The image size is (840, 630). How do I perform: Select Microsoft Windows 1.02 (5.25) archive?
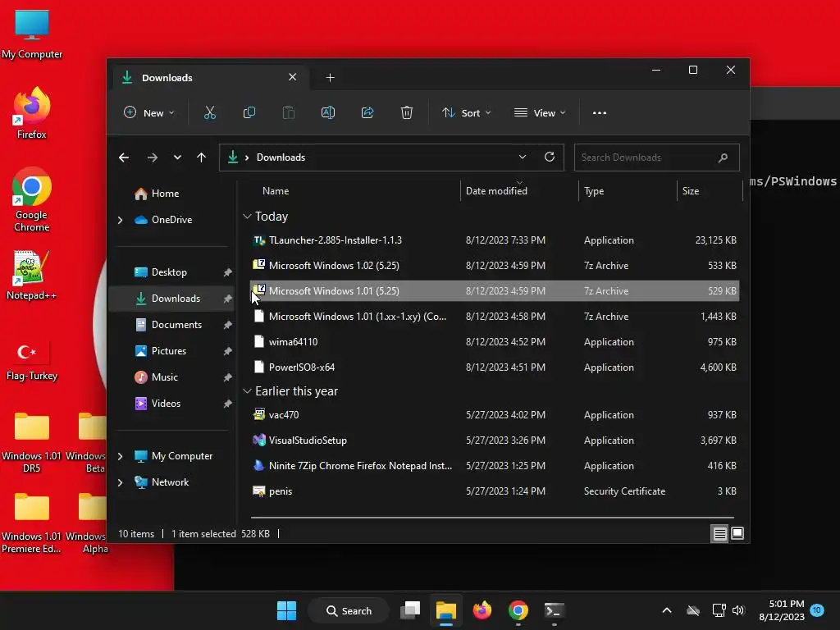click(x=495, y=265)
